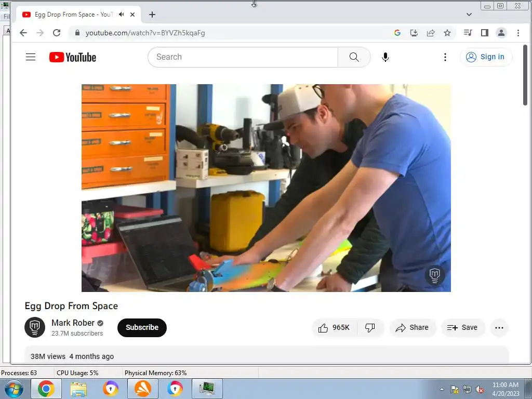
Task: Click the 23.7M subscribers text
Action: (x=77, y=334)
